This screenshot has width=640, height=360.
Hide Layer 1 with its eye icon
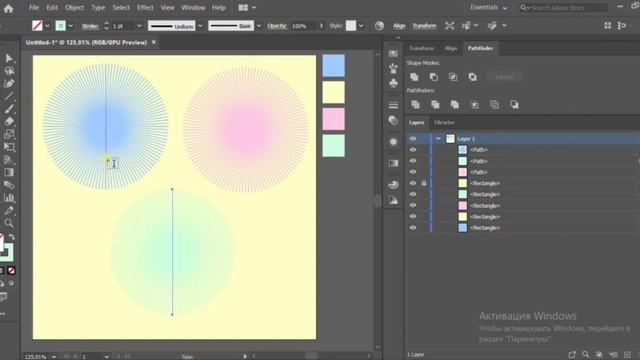pyautogui.click(x=413, y=139)
